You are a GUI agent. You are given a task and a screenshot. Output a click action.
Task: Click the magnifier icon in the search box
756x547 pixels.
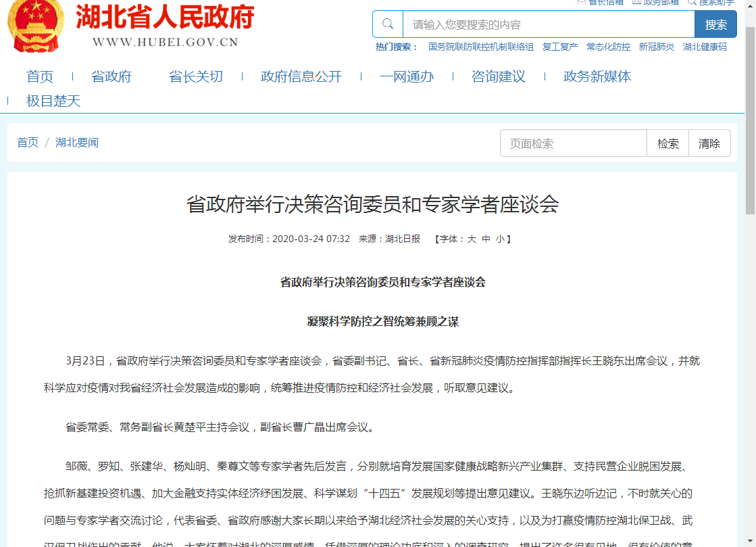pos(388,24)
